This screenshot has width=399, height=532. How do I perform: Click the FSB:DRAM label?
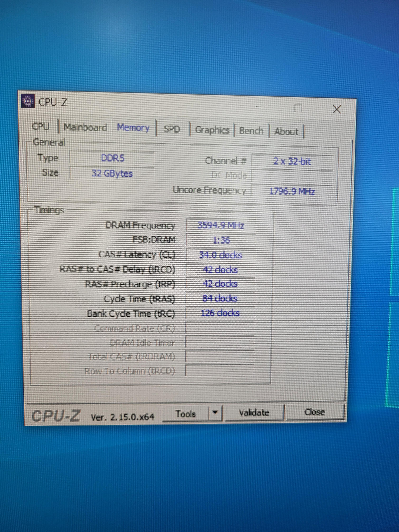[154, 240]
